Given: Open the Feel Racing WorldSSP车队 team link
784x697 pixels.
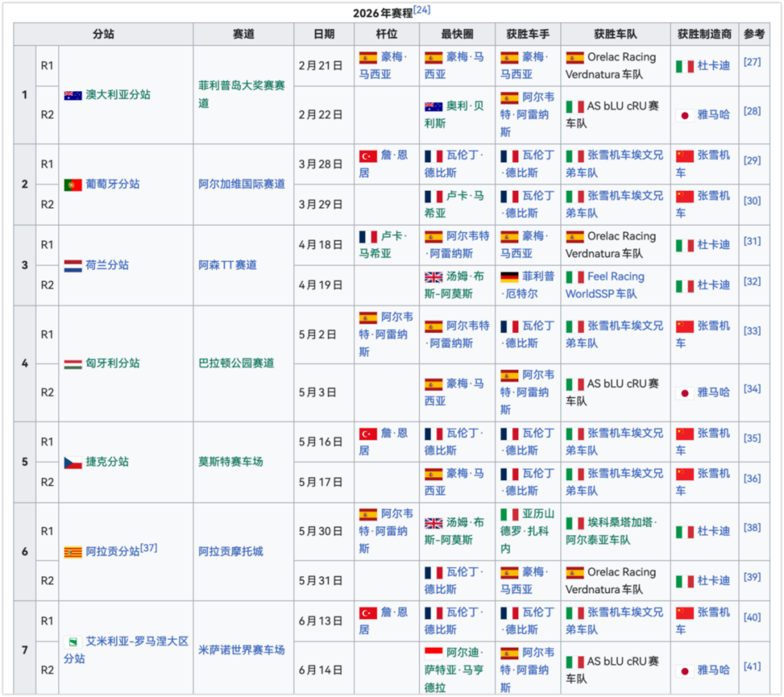Looking at the screenshot, I should tap(605, 285).
